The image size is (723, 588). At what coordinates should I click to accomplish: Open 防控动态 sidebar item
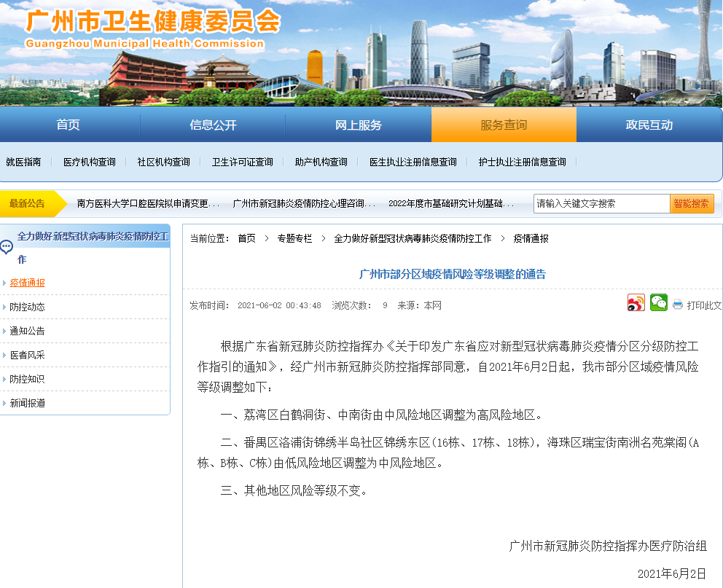(x=28, y=307)
